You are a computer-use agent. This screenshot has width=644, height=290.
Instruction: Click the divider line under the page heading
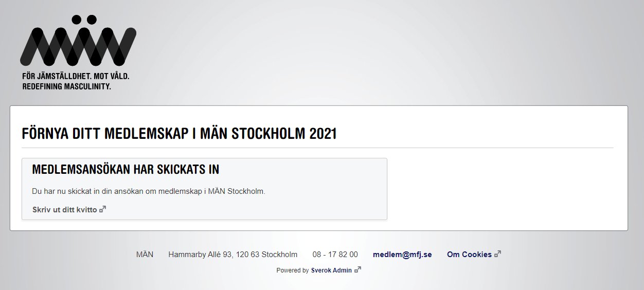pyautogui.click(x=317, y=148)
